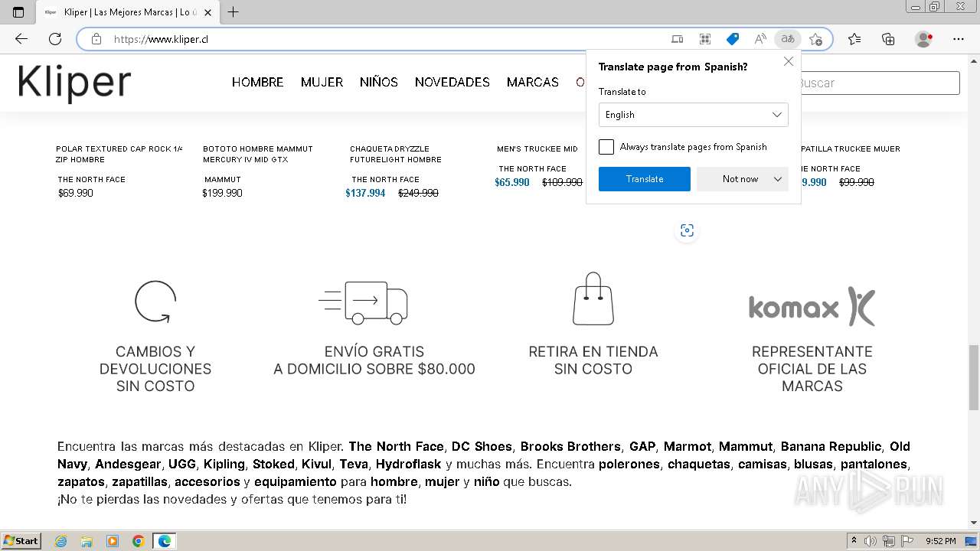This screenshot has height=551, width=980.
Task: Click the MAMMUT brand label
Action: coord(223,180)
